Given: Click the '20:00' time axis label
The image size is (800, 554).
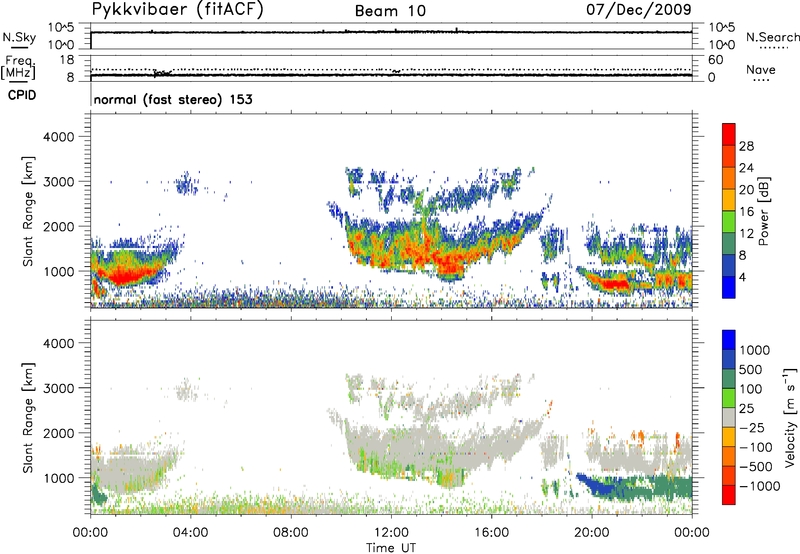Looking at the screenshot, I should (x=592, y=533).
